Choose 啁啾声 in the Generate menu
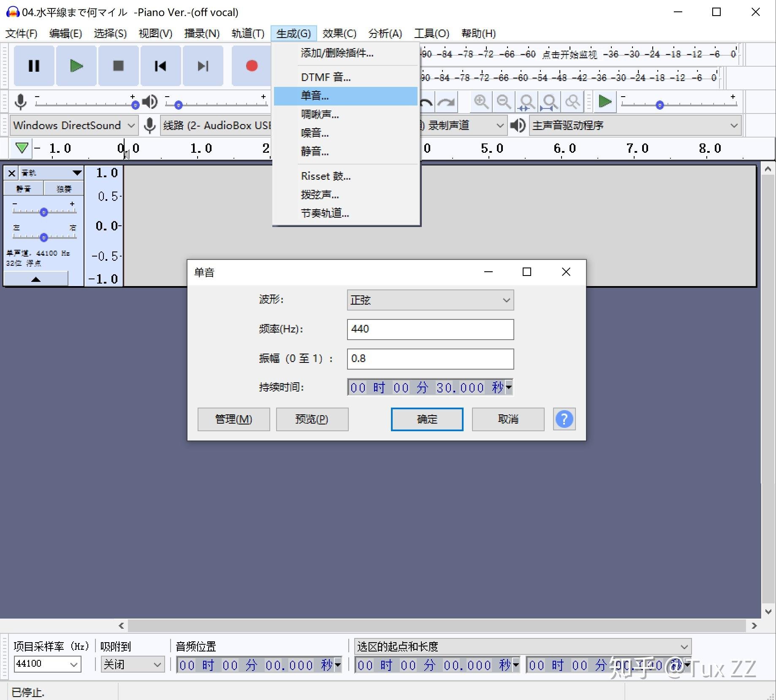776x700 pixels. (346, 114)
